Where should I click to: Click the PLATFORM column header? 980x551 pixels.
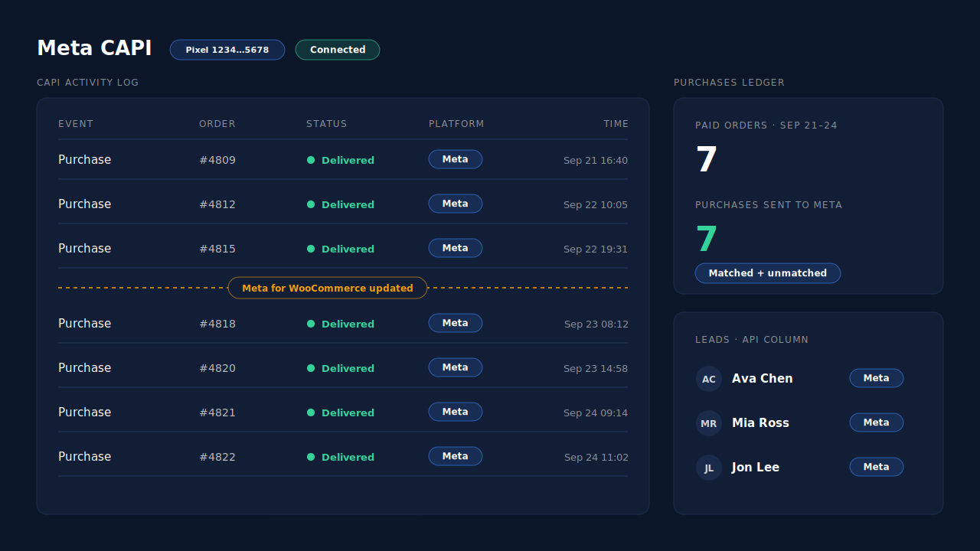(456, 124)
